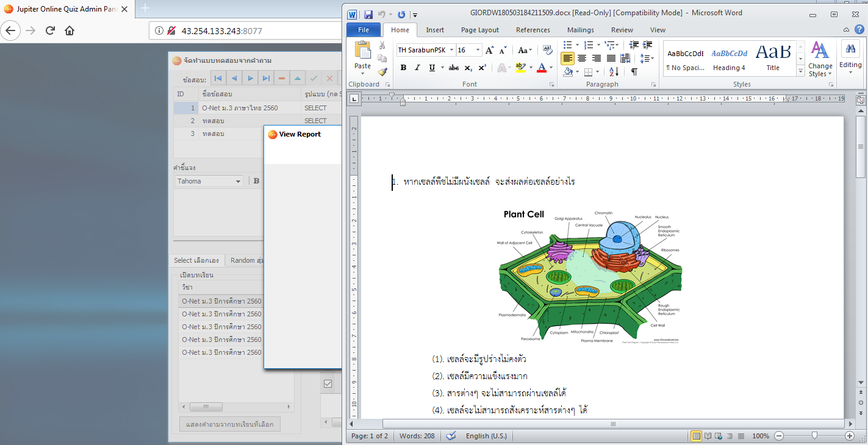Click the English (U.S.) language indicator

pos(486,436)
